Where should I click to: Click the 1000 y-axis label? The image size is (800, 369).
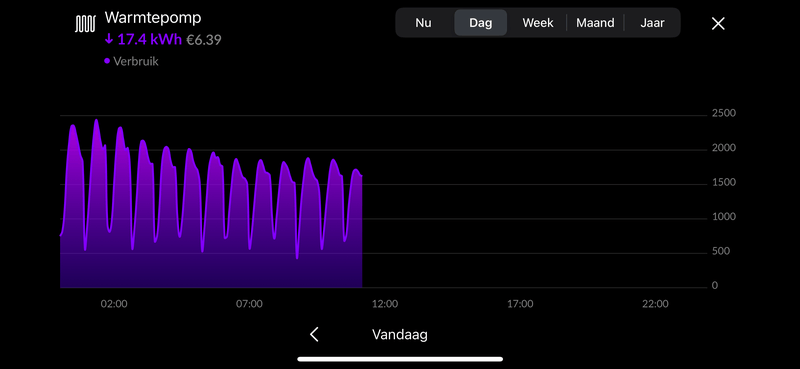tap(724, 217)
